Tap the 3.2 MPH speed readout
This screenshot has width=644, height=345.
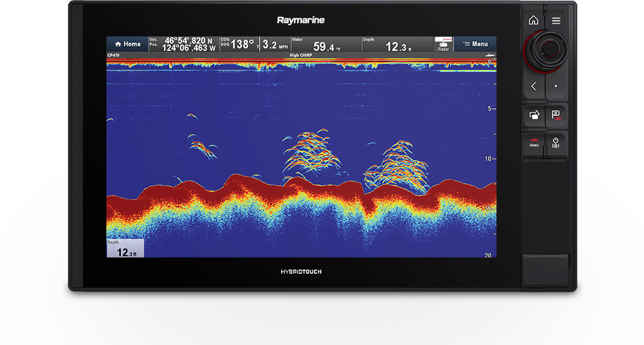coord(274,44)
